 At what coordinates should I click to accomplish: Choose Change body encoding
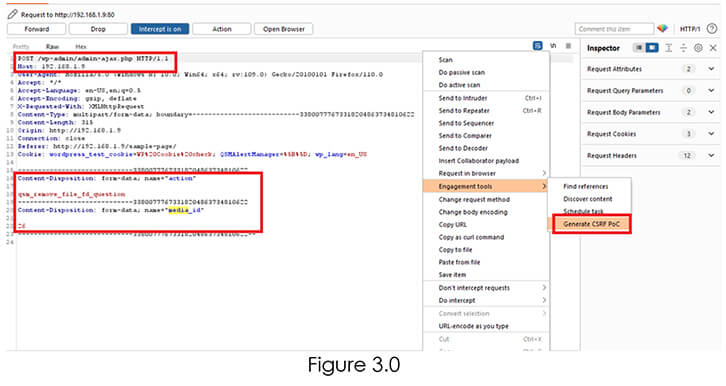click(486, 212)
